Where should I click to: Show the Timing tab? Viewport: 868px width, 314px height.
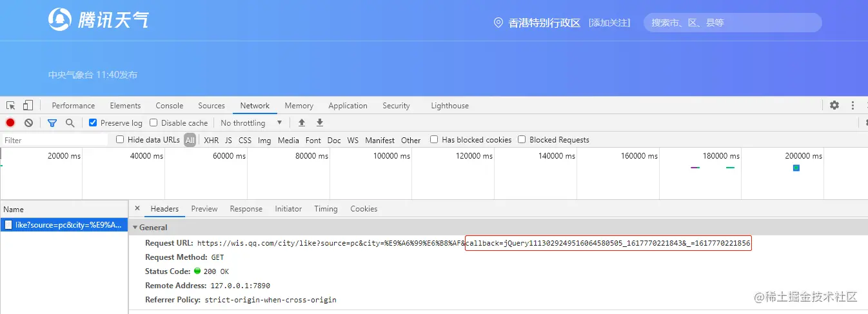pos(326,208)
